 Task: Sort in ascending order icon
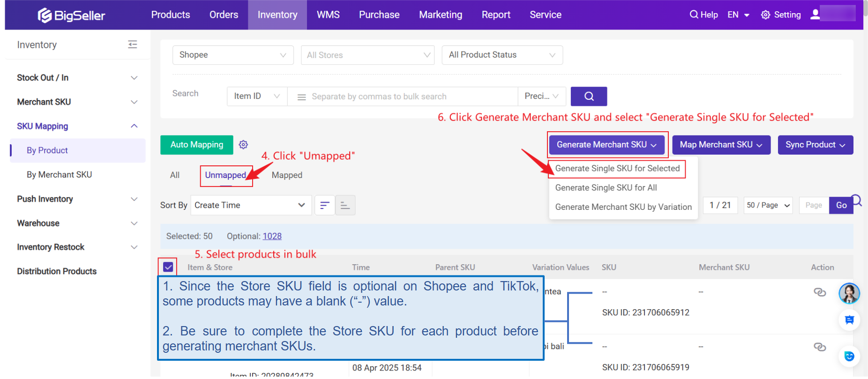(x=345, y=205)
